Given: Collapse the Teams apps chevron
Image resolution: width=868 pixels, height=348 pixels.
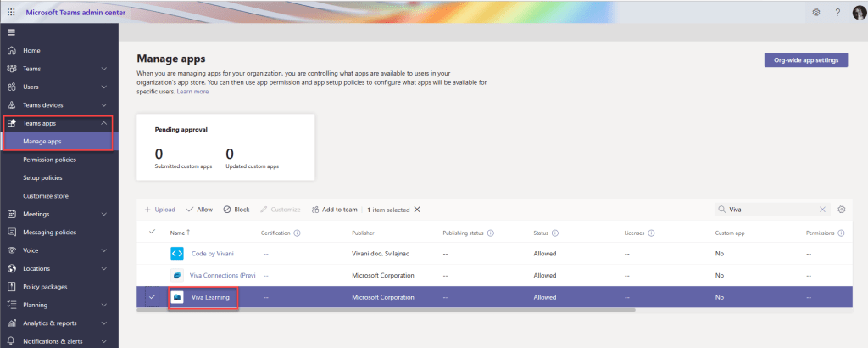Looking at the screenshot, I should (x=103, y=123).
